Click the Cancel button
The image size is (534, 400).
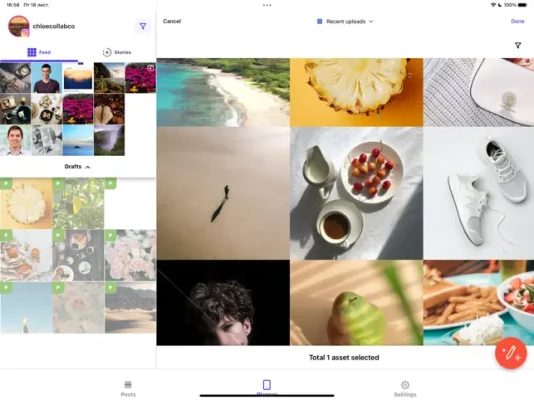tap(172, 21)
